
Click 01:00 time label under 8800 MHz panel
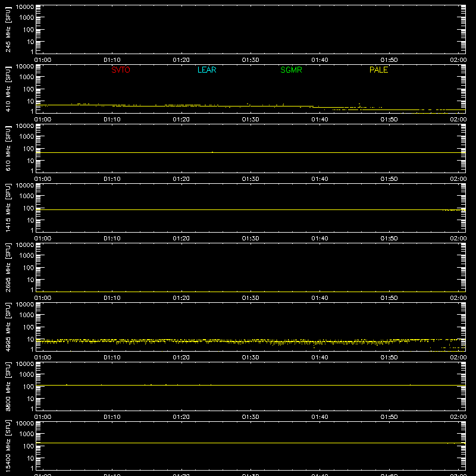[x=43, y=417]
